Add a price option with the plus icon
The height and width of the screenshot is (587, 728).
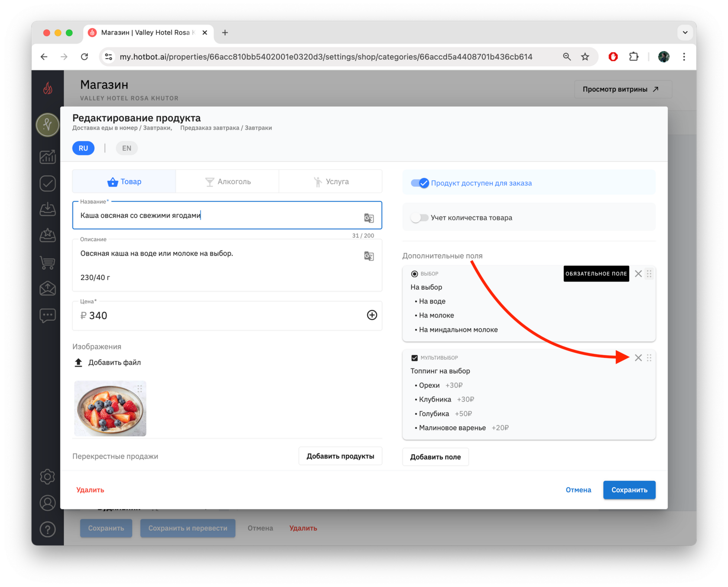pos(372,315)
